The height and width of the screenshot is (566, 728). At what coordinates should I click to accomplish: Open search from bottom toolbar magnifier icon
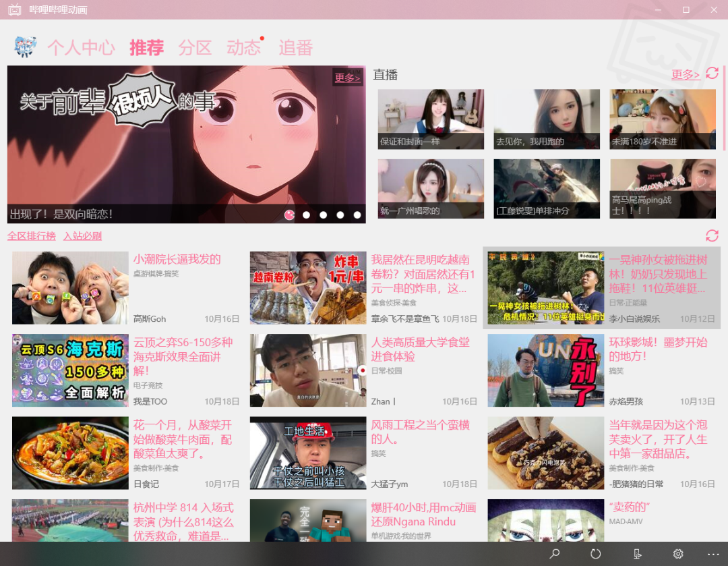click(x=554, y=553)
